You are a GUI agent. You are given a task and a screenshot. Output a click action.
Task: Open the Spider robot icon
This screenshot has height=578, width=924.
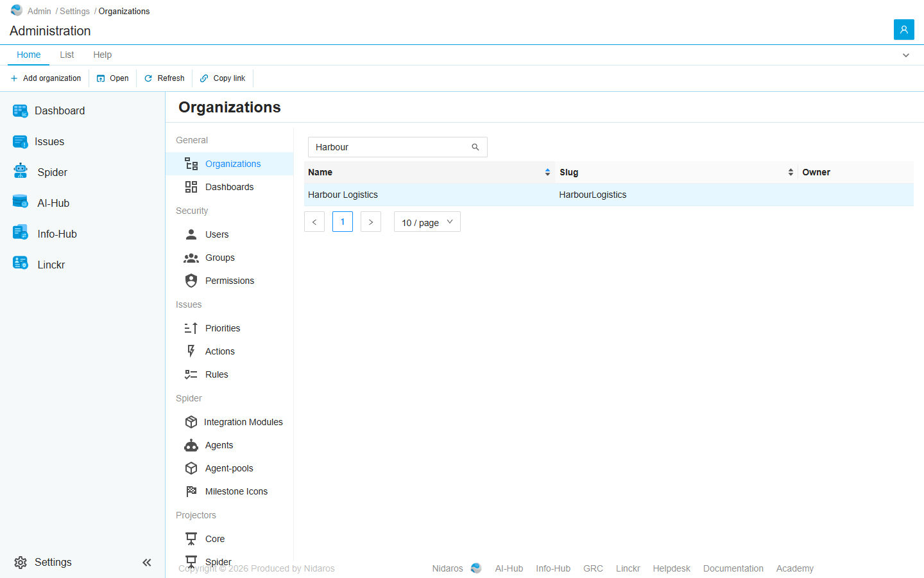(20, 171)
